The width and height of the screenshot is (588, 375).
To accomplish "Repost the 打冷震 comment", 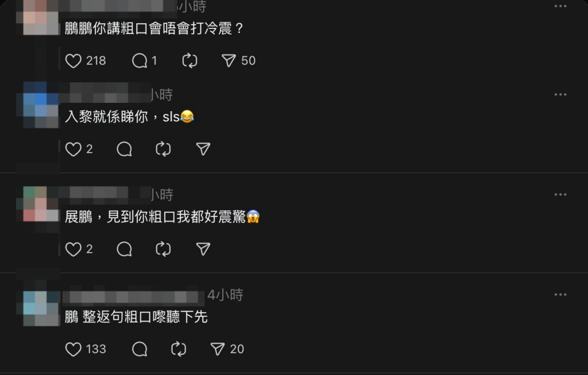I will click(190, 61).
